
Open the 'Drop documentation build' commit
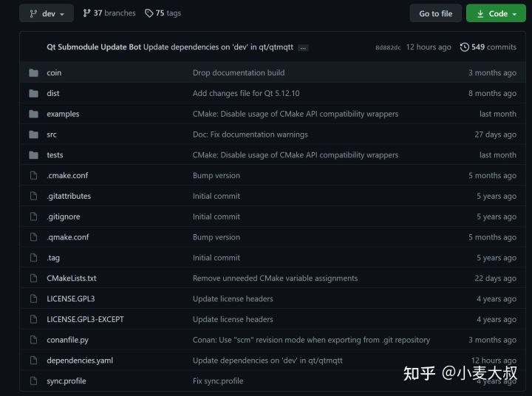pyautogui.click(x=239, y=72)
